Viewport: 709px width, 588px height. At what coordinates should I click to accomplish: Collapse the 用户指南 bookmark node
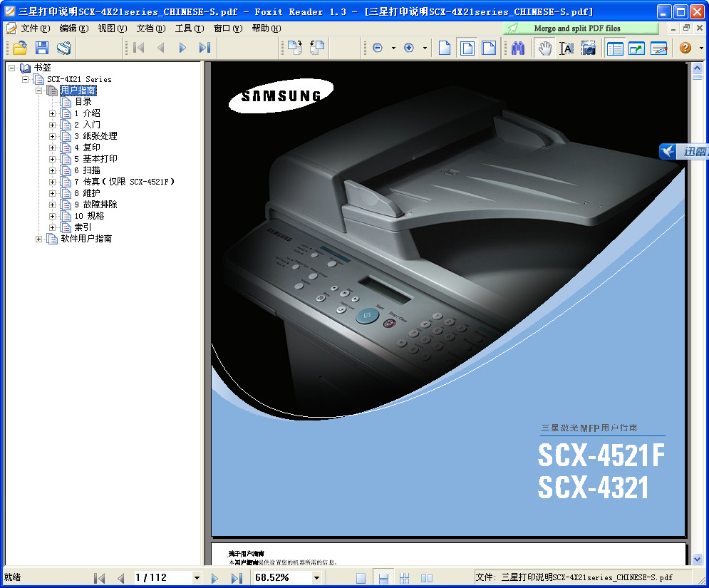39,91
